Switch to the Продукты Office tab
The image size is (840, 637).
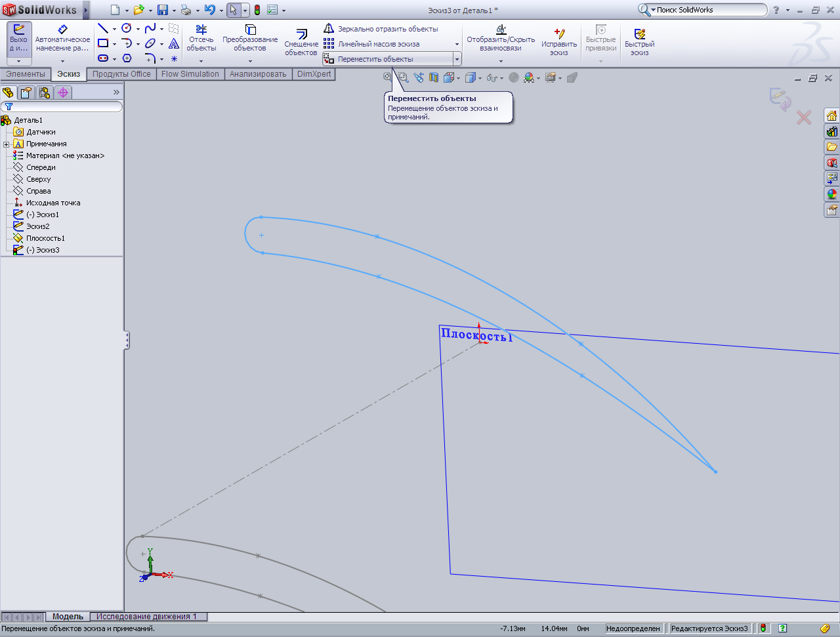[x=121, y=74]
